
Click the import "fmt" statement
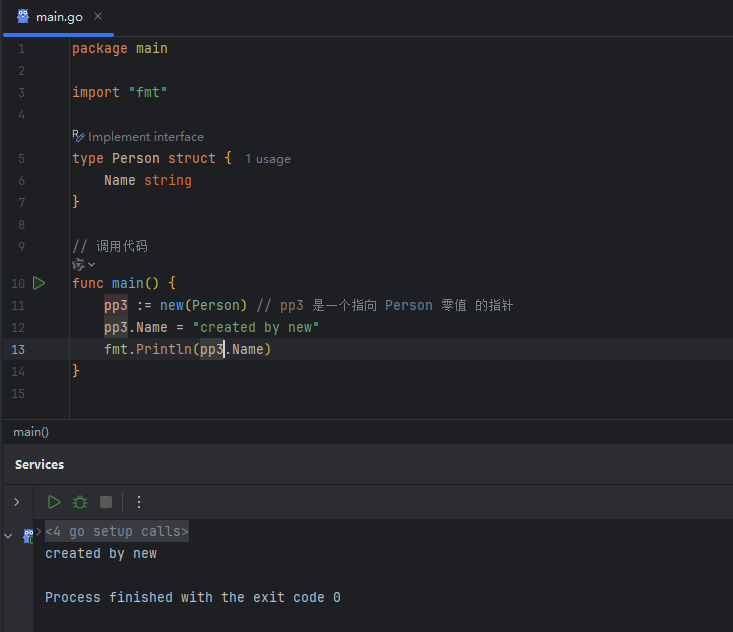pos(120,93)
